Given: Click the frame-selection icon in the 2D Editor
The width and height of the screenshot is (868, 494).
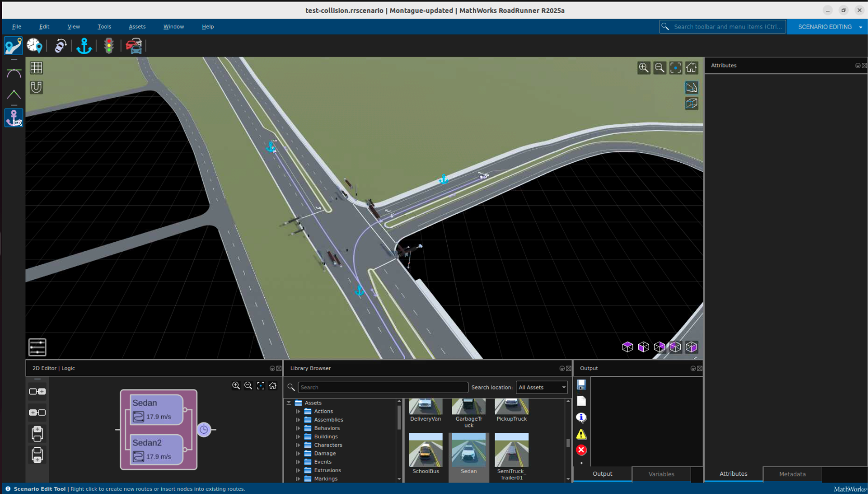Looking at the screenshot, I should (260, 385).
